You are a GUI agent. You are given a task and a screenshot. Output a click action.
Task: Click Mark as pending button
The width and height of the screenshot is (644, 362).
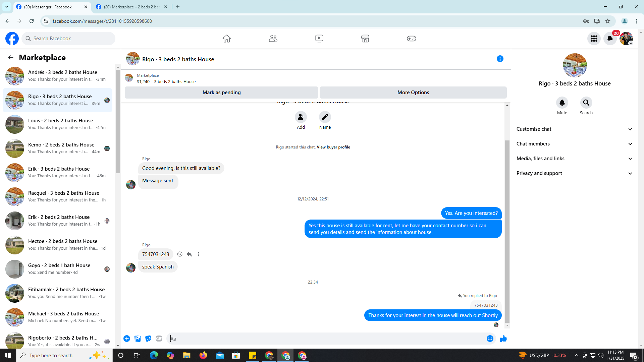point(221,93)
